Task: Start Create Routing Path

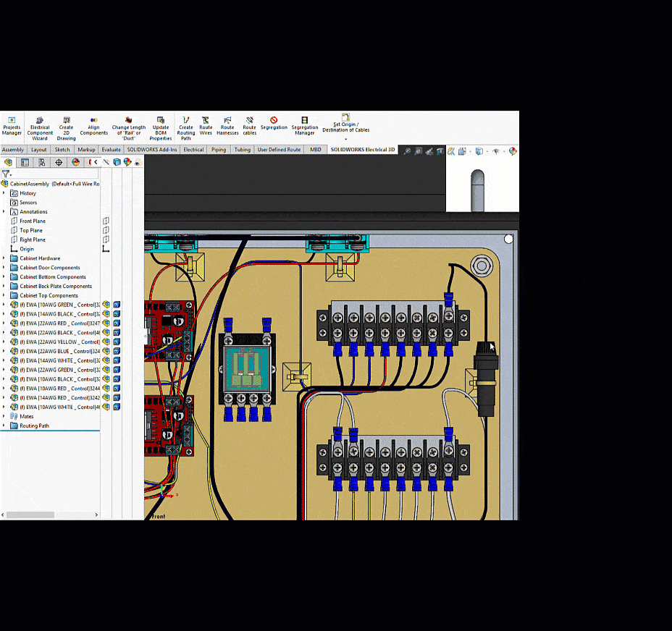Action: tap(185, 128)
